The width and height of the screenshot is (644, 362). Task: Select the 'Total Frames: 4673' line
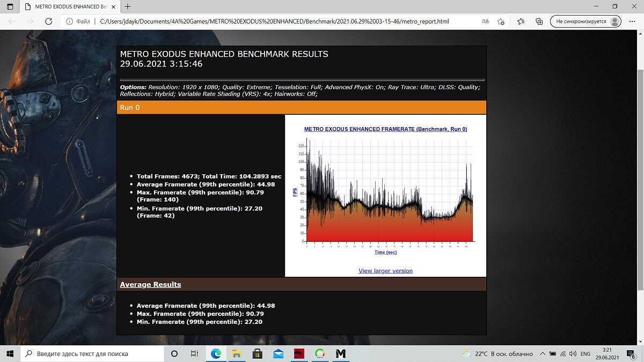click(209, 176)
